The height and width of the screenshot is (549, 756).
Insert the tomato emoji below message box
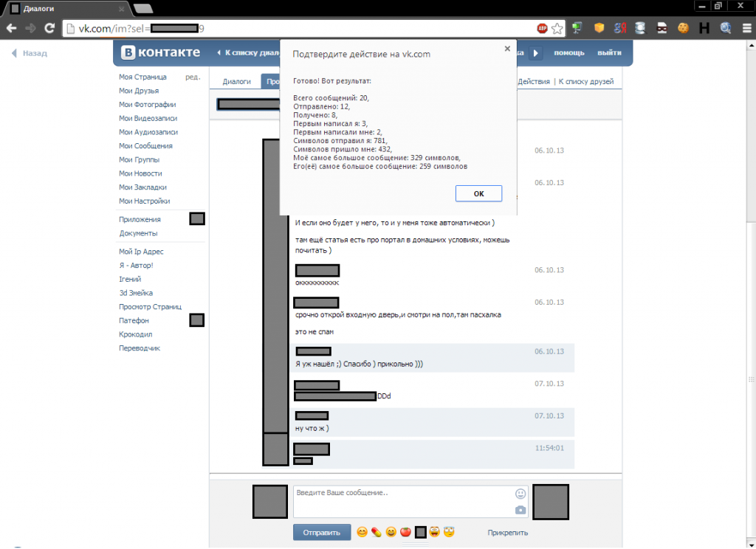(x=405, y=531)
